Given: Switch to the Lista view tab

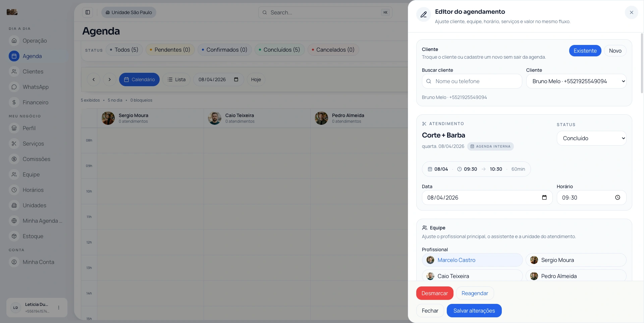Looking at the screenshot, I should point(177,79).
